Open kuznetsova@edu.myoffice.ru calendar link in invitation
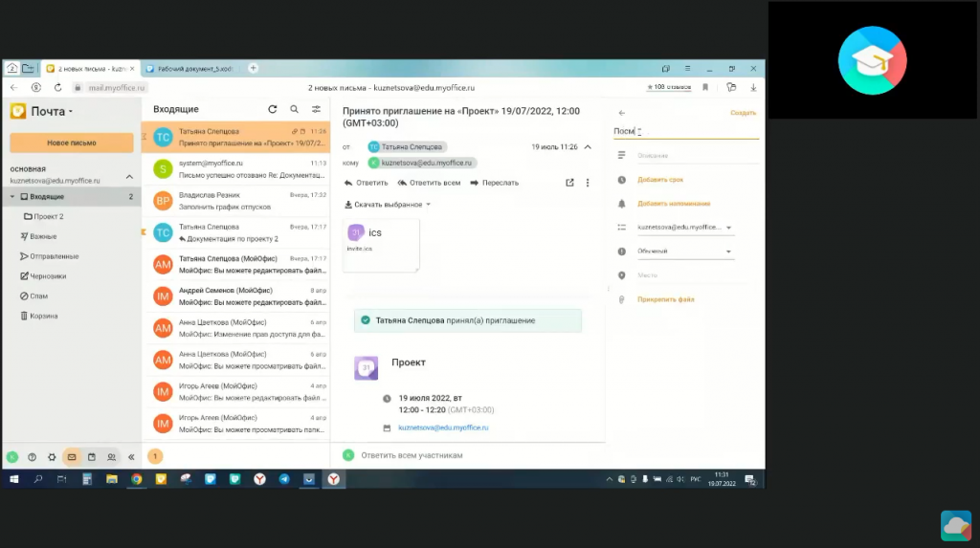The height and width of the screenshot is (548, 980). click(x=443, y=428)
